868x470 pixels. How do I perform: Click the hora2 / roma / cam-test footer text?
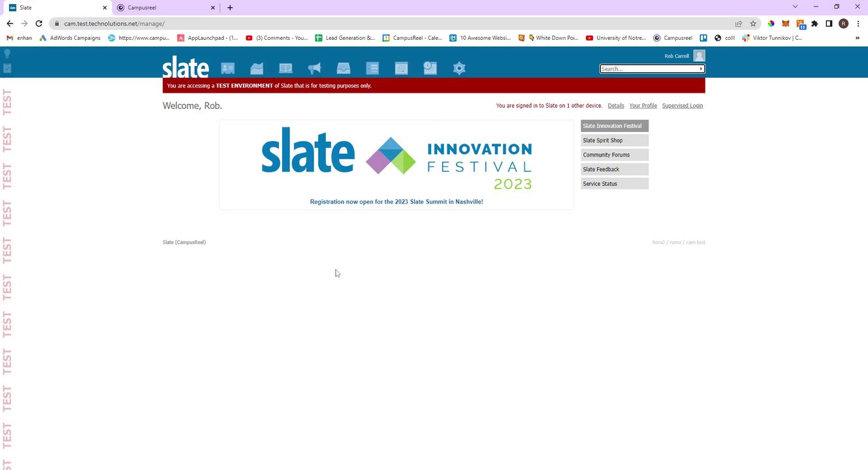[679, 242]
